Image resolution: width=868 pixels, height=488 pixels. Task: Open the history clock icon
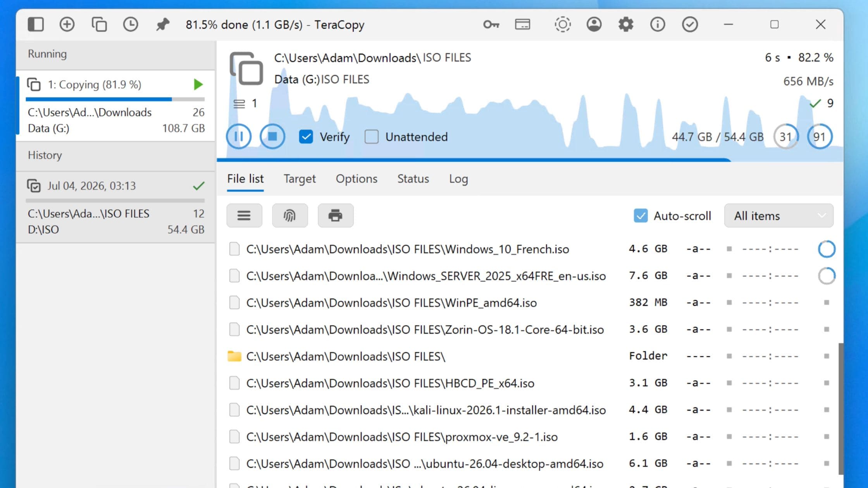point(131,24)
